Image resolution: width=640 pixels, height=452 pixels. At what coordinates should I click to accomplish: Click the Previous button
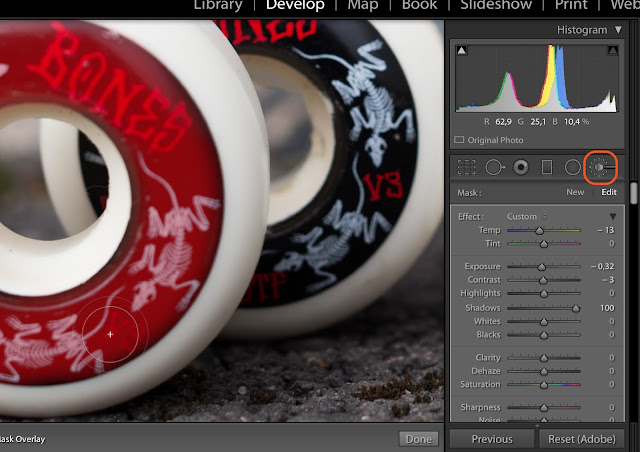[492, 439]
